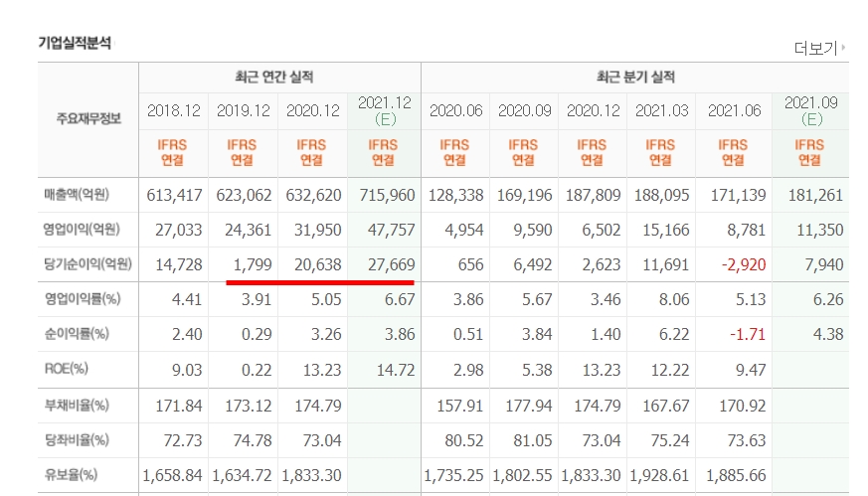Click the quarterly revenue 169,196

[524, 196]
